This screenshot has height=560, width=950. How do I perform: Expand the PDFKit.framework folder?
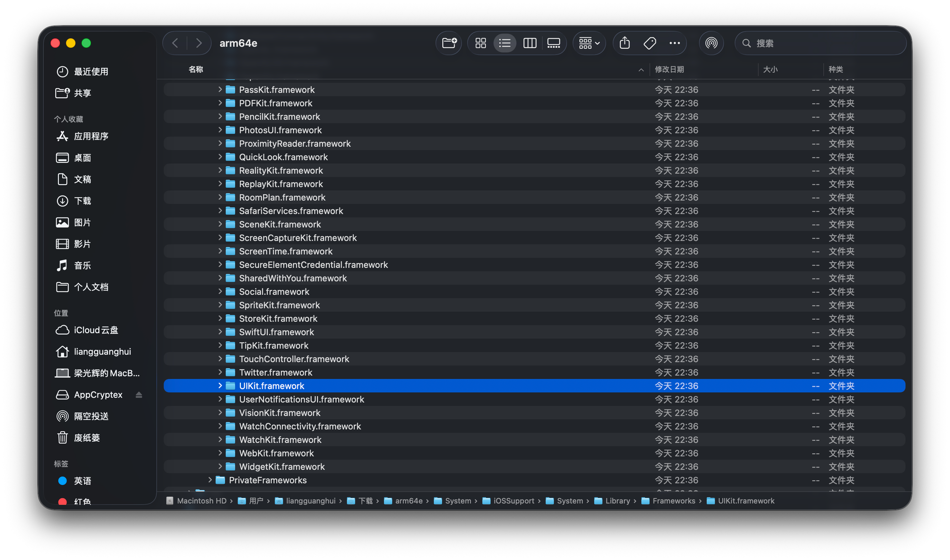tap(220, 103)
